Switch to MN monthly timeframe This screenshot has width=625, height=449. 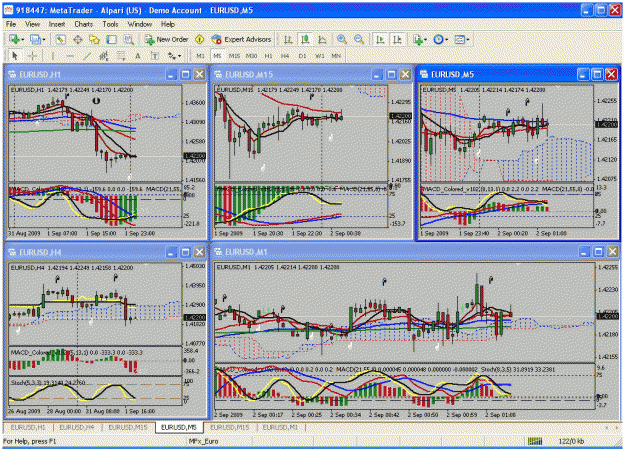tap(336, 56)
